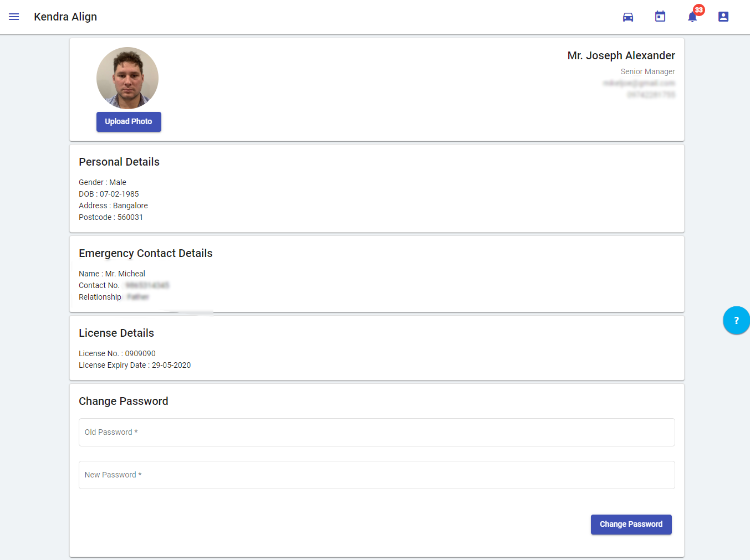Select the Postcode : 560031 line
The height and width of the screenshot is (560, 750).
tap(111, 217)
